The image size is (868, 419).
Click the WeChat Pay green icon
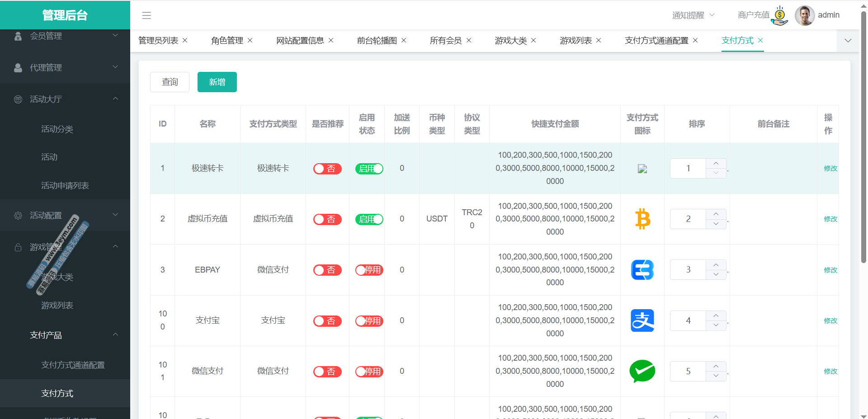click(642, 371)
